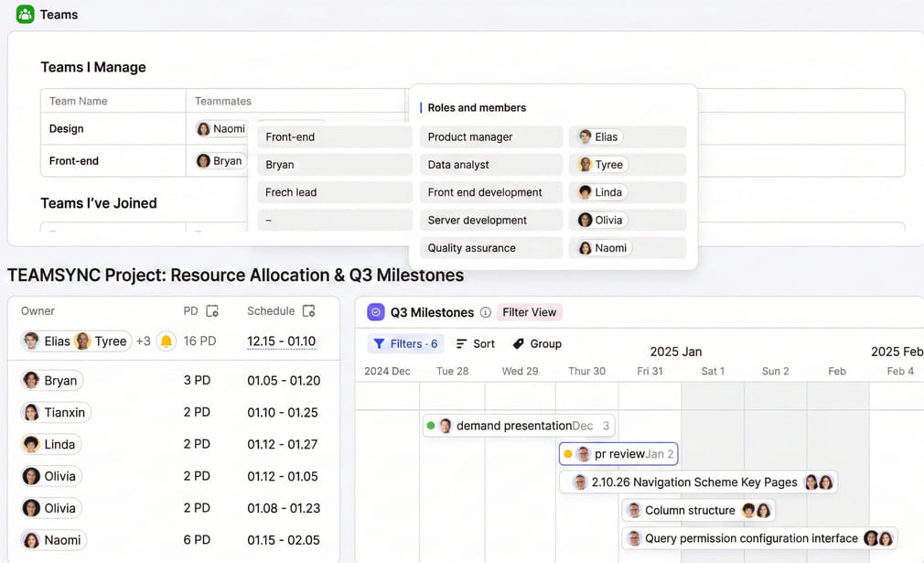
Task: Open the info icon beside Q3 Milestones
Action: tap(486, 312)
